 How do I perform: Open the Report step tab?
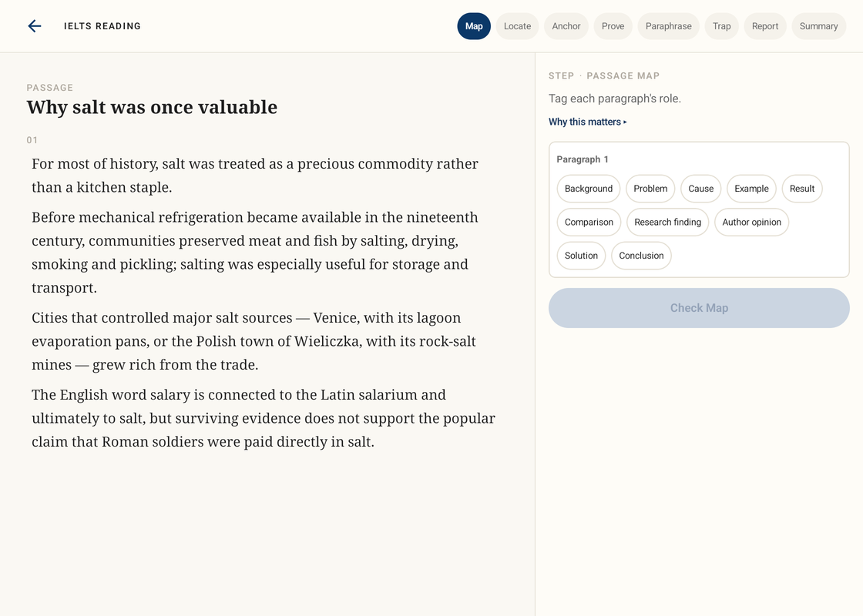point(765,26)
